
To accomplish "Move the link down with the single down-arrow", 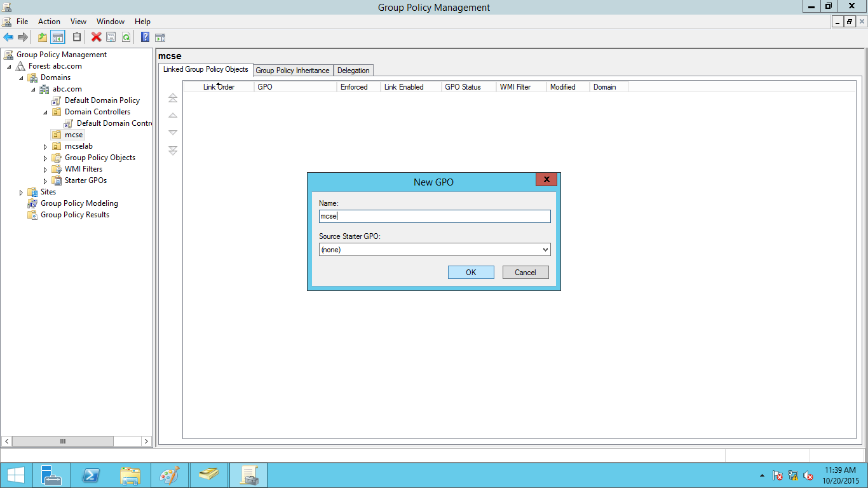I will 173,133.
